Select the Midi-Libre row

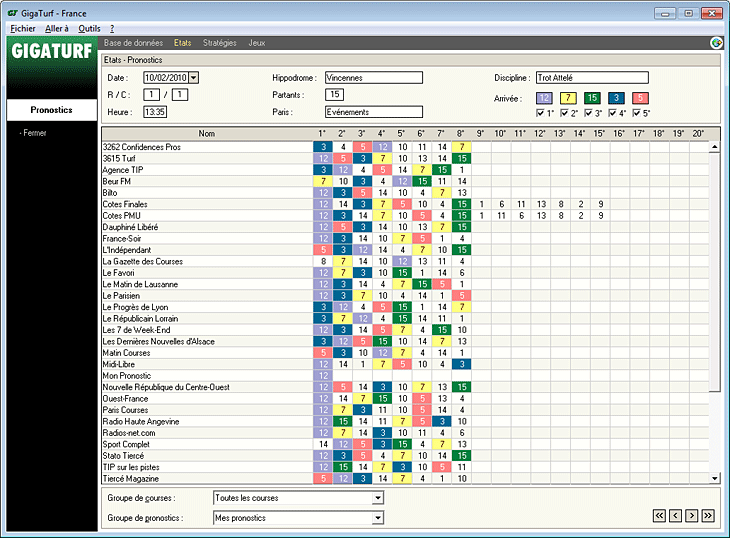(x=405, y=364)
